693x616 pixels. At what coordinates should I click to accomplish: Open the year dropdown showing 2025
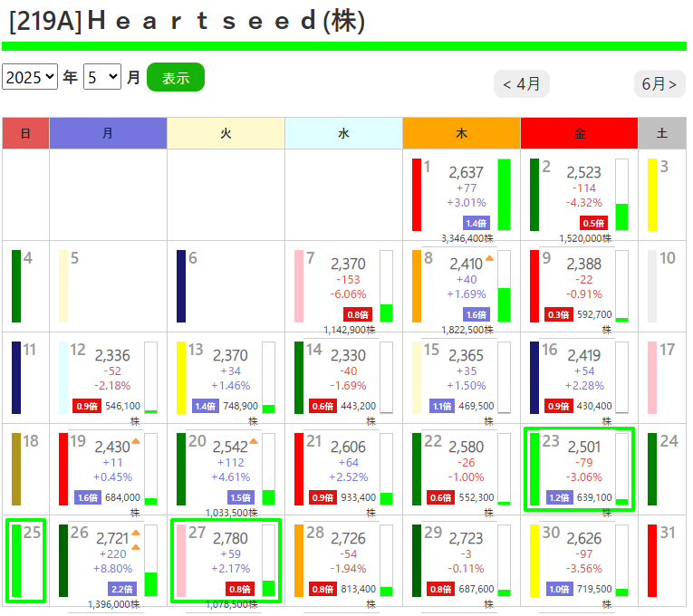(x=30, y=77)
